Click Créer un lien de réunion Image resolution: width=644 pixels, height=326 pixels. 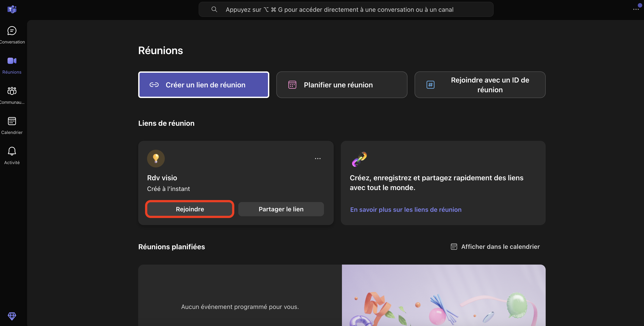coord(204,85)
